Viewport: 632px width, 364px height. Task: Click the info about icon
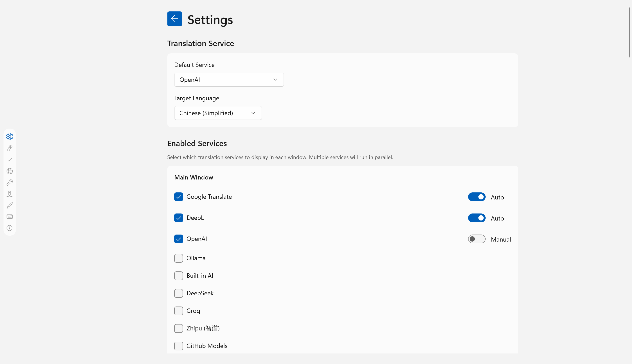pos(9,228)
